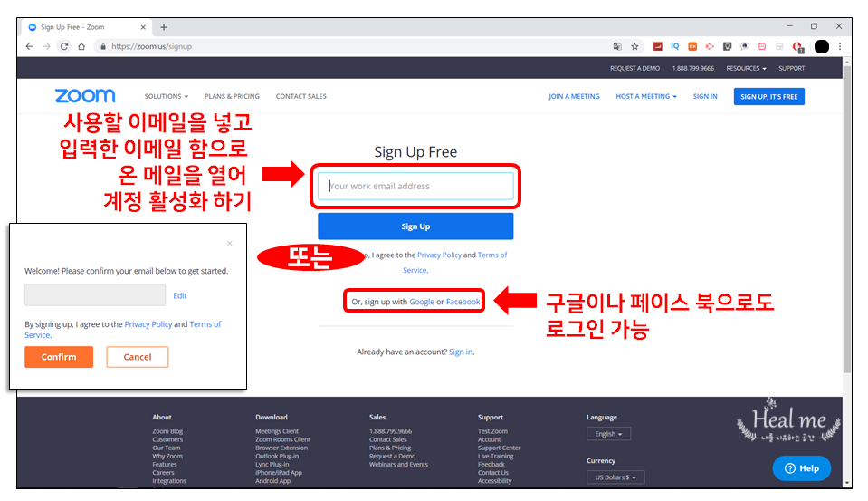Image resolution: width=868 pixels, height=501 pixels.
Task: Open the English language dropdown
Action: [x=608, y=434]
